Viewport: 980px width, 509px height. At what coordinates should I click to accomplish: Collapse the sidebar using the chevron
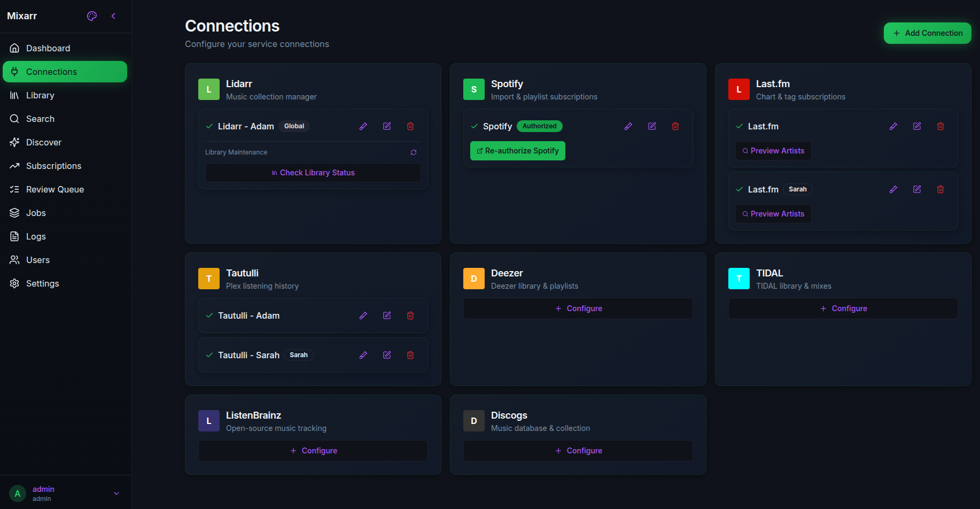point(113,16)
